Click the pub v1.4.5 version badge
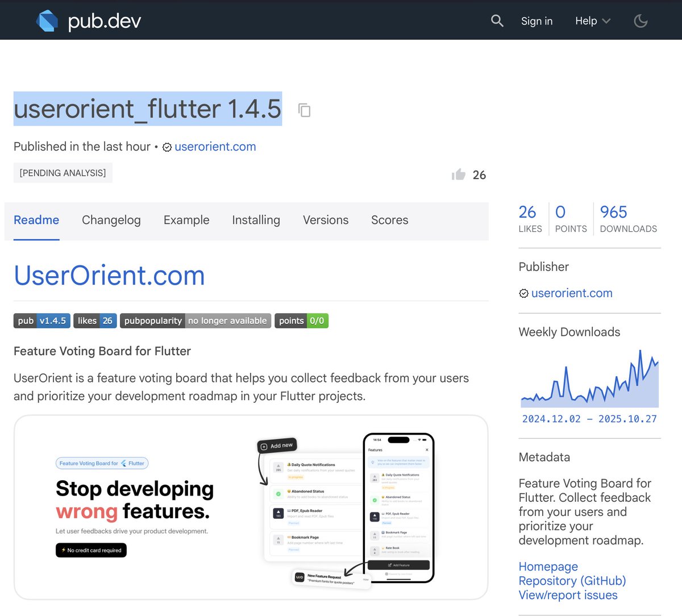Screen dimensions: 682x616 click(41, 321)
